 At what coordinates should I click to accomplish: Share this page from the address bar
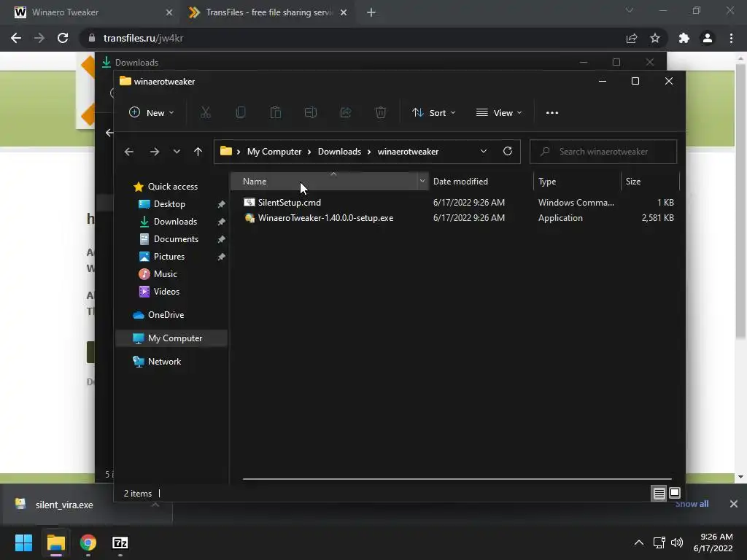click(632, 38)
